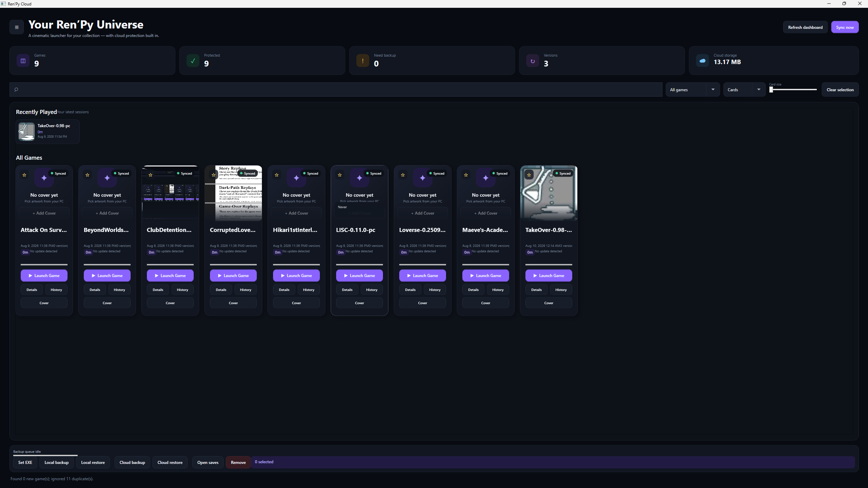This screenshot has height=488, width=868.
Task: Click the Games stat card icon
Action: tap(23, 61)
